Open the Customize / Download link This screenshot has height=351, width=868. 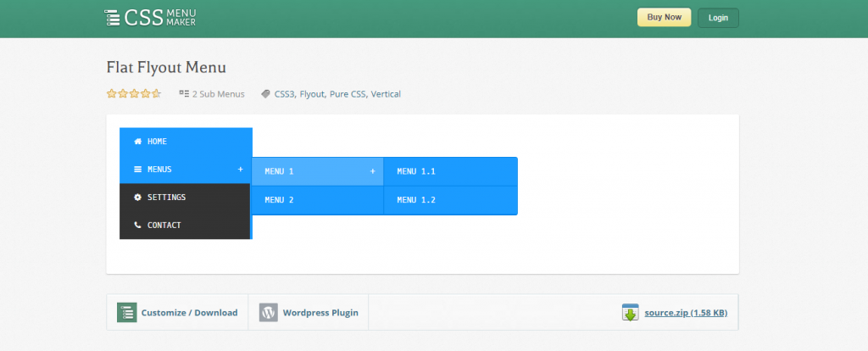click(x=189, y=313)
